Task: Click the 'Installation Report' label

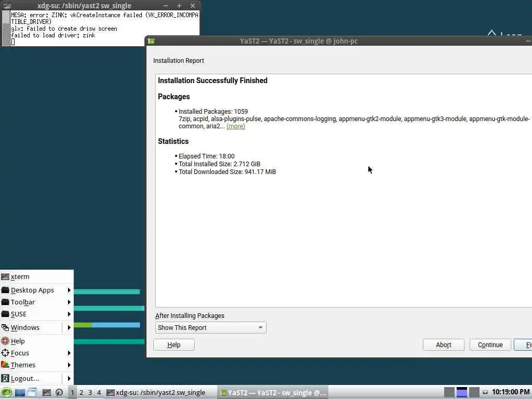Action: 179,61
